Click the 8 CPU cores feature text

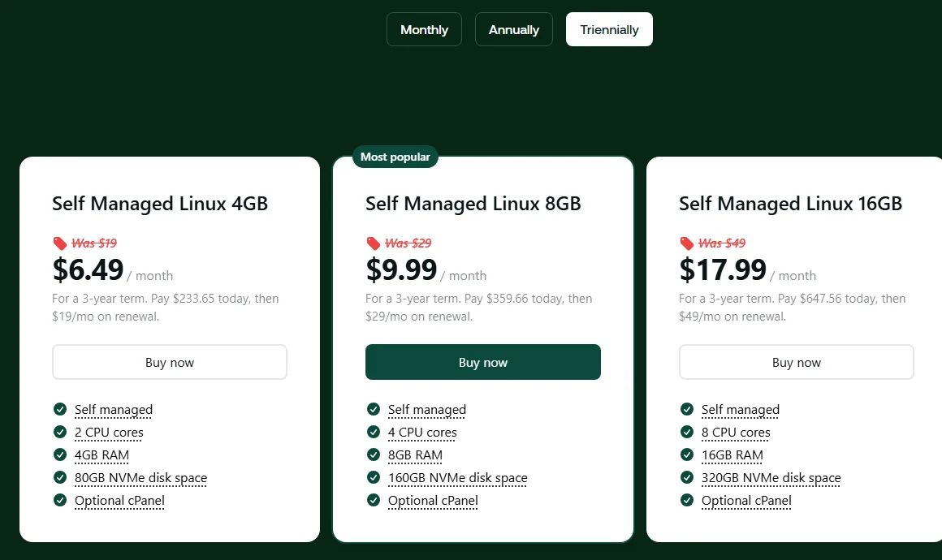click(736, 432)
